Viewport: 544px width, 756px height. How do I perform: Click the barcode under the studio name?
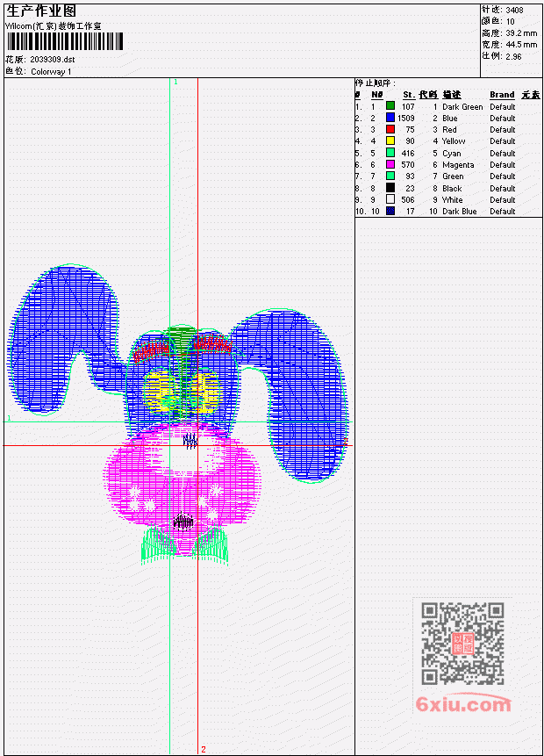[65, 41]
